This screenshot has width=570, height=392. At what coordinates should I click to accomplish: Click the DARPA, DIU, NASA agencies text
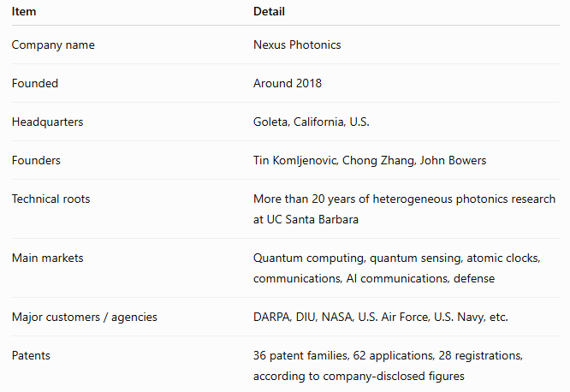coord(381,317)
